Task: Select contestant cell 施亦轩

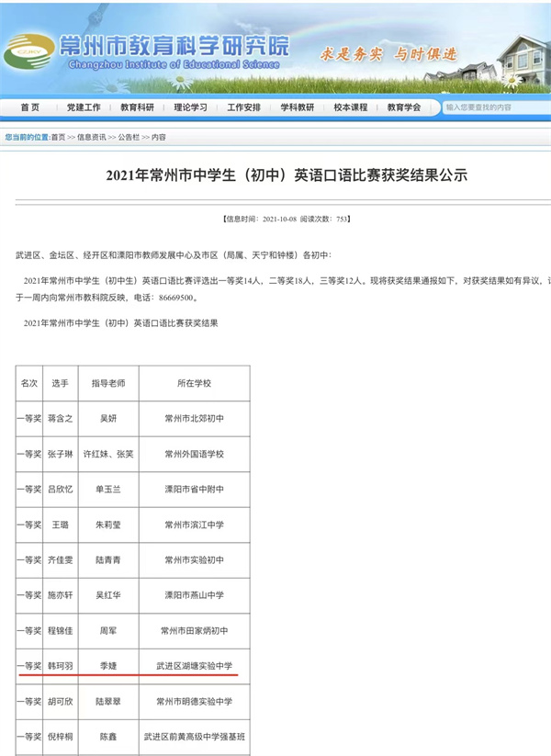Action: click(x=61, y=595)
